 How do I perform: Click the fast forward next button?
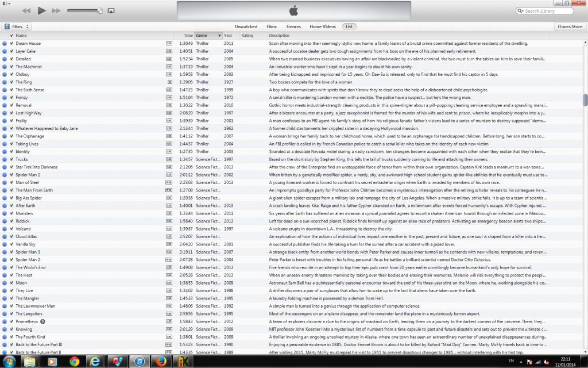56,10
